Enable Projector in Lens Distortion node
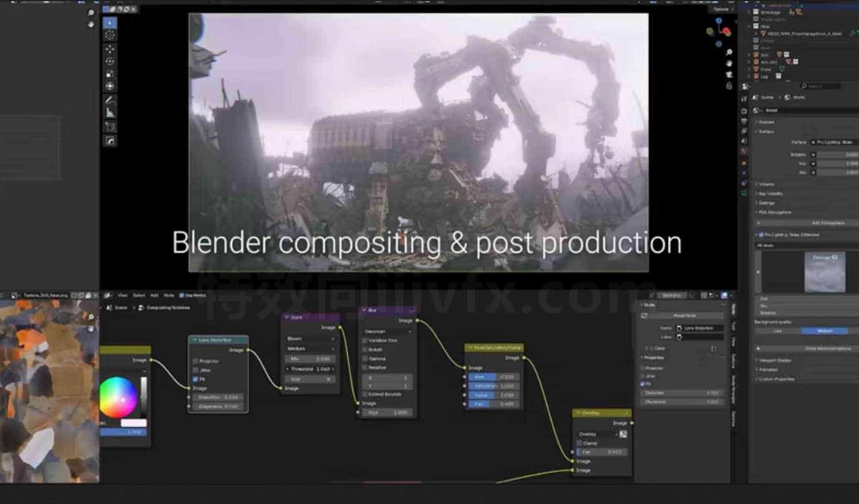 195,361
